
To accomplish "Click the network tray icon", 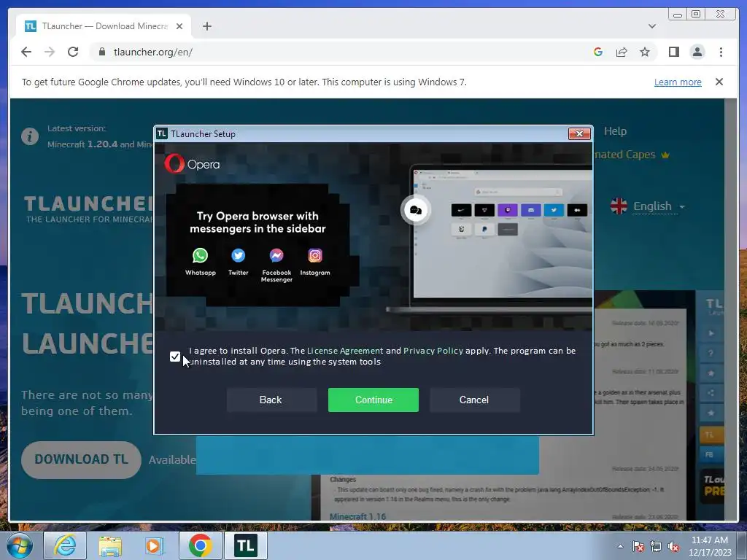I will click(x=656, y=546).
